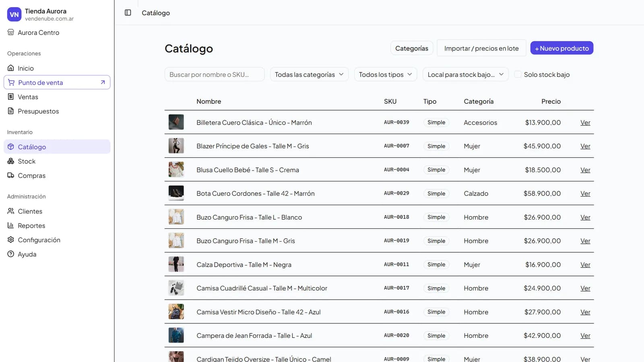Viewport: 644px width, 362px height.
Task: Open the Todos los tipos dropdown
Action: pos(386,74)
